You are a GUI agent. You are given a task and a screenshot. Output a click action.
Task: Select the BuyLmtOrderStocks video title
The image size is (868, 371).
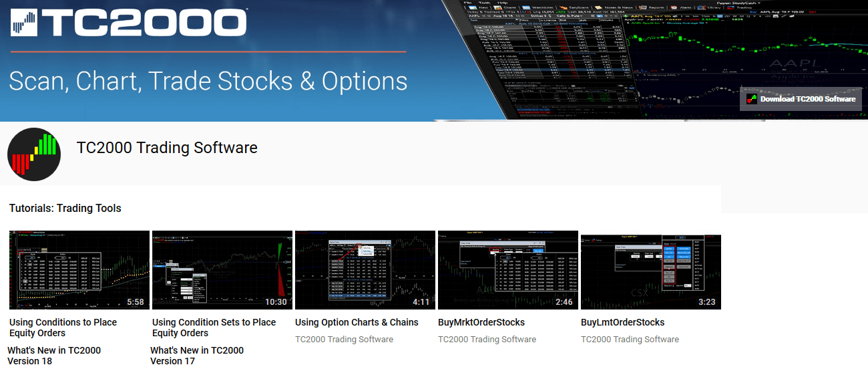(x=622, y=322)
